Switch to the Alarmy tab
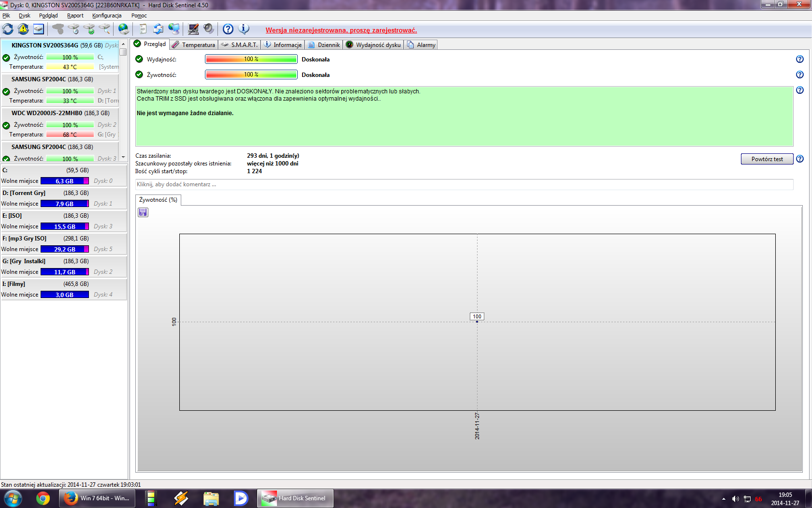The width and height of the screenshot is (812, 508). pyautogui.click(x=421, y=45)
